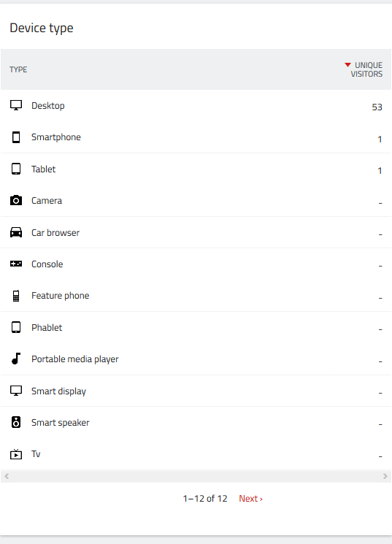Click the scrollbar left arrow
Viewport: 392px width, 544px height.
click(x=7, y=476)
